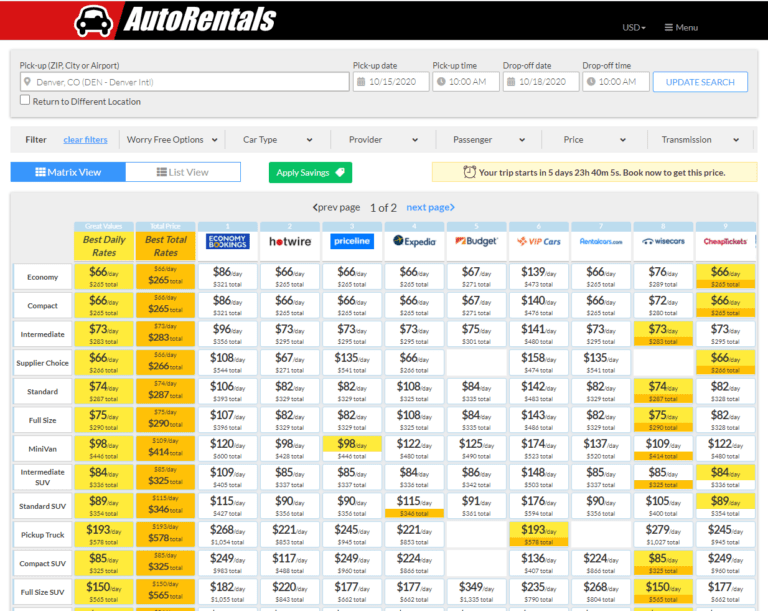Image resolution: width=768 pixels, height=611 pixels.
Task: Select the Intermediate row label
Action: click(43, 334)
